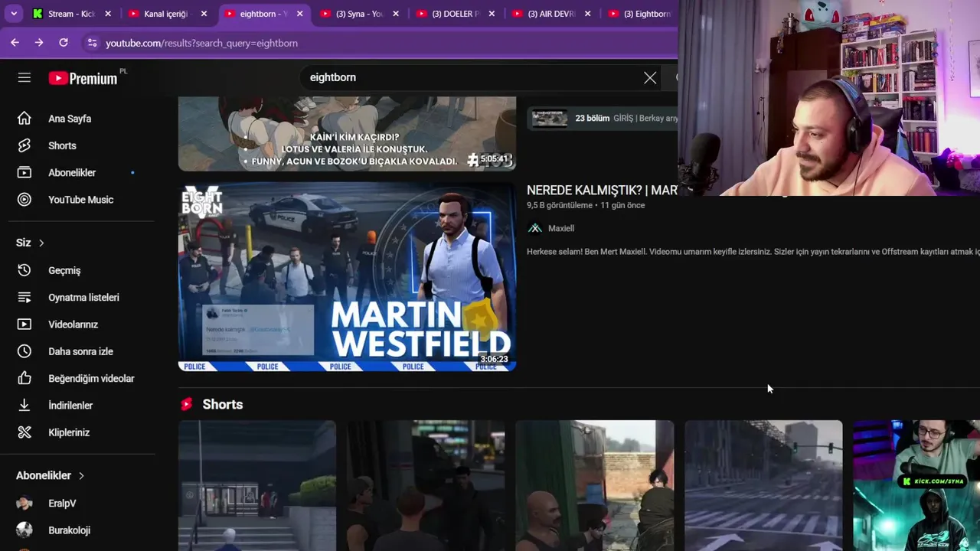This screenshot has height=551, width=980.
Task: Expand the Abonelikler subscriptions header
Action: coord(51,475)
